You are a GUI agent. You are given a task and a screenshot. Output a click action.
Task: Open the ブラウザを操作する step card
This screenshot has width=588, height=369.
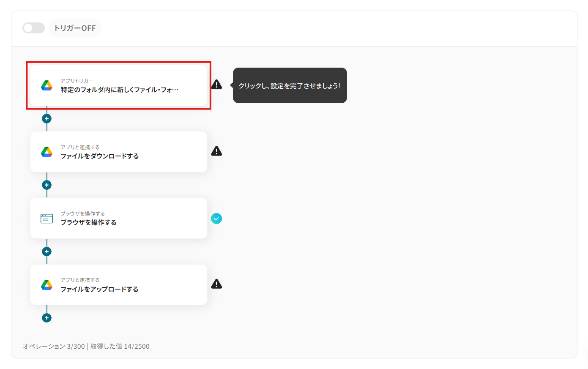point(119,218)
